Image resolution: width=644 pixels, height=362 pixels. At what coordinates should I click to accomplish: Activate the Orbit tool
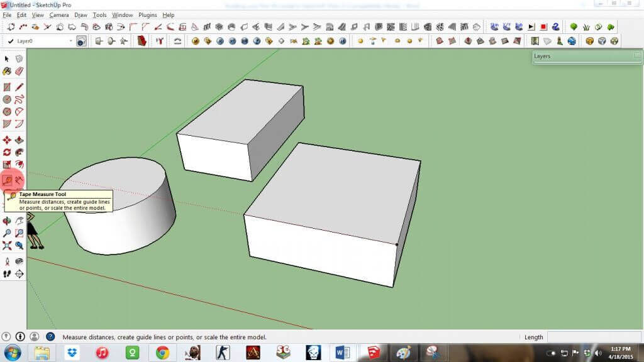pyautogui.click(x=7, y=221)
